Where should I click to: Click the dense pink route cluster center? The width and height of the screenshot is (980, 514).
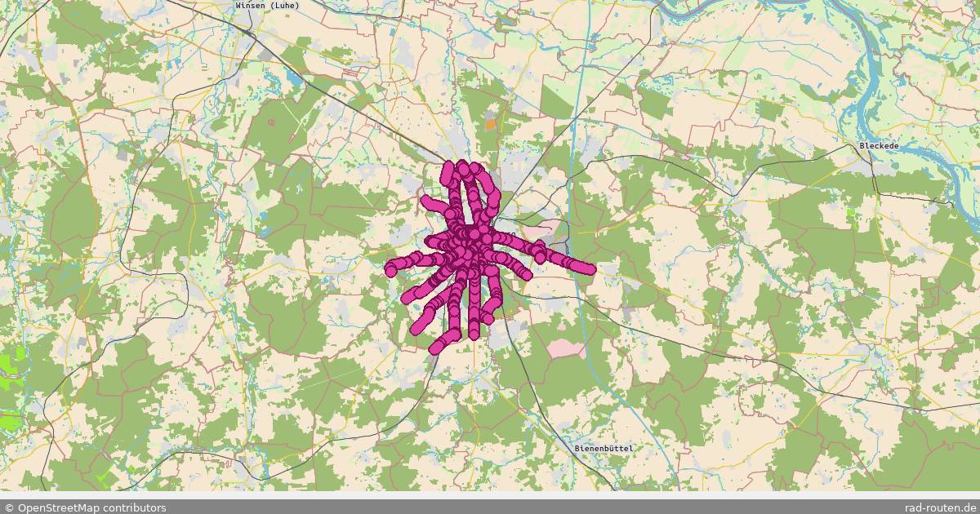465,245
